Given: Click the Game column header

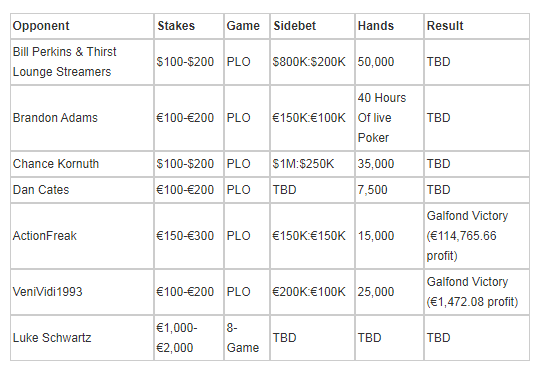Looking at the screenshot, I should coord(247,26).
